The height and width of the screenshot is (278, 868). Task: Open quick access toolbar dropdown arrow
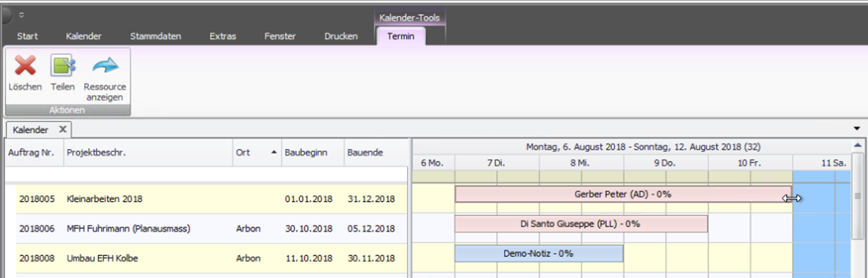pos(21,15)
